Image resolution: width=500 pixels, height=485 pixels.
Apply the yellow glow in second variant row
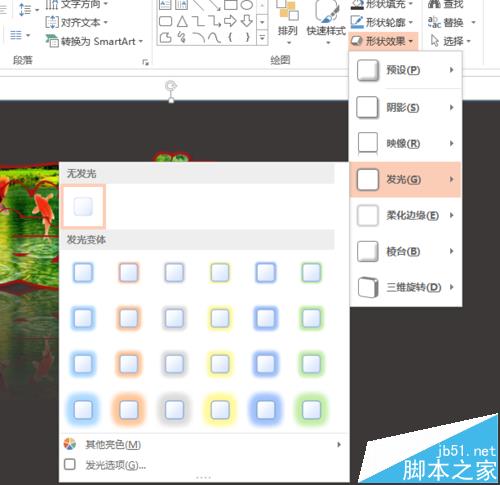tap(220, 318)
